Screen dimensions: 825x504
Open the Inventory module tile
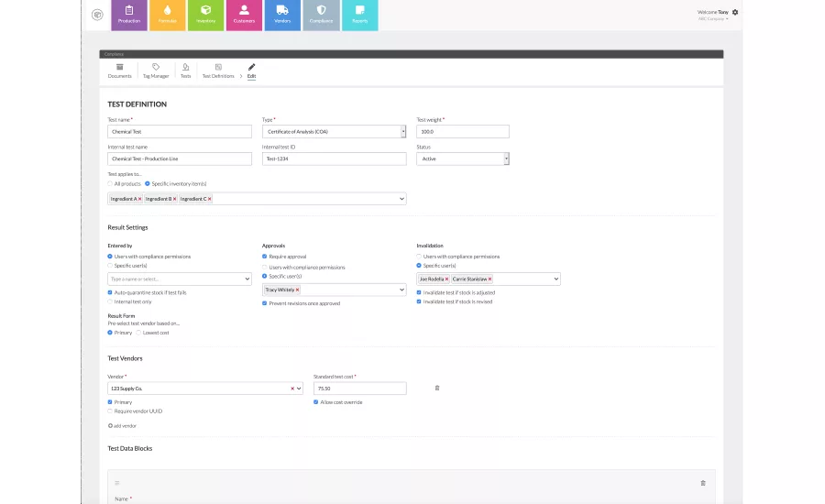click(x=205, y=15)
